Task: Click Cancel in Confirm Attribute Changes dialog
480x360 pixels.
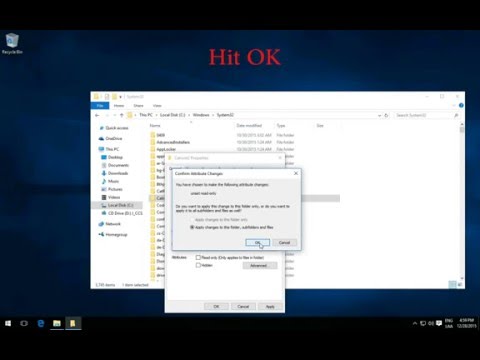Action: click(x=284, y=243)
